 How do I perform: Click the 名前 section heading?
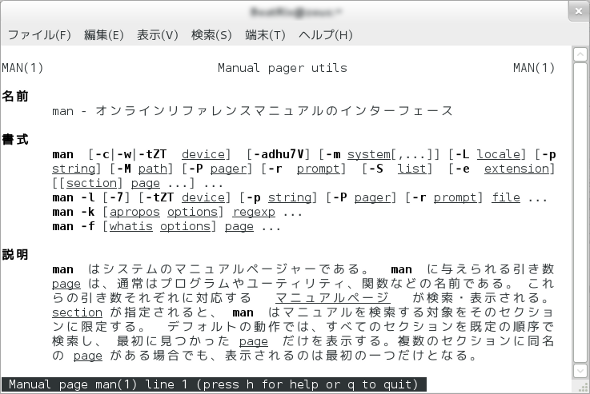(15, 96)
